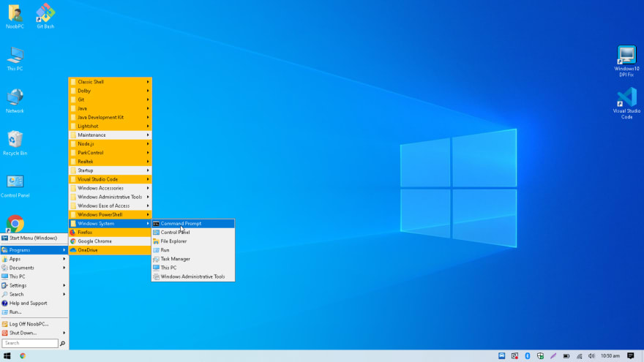Image resolution: width=644 pixels, height=362 pixels.
Task: Open This PC from start menu
Action: coord(34,276)
